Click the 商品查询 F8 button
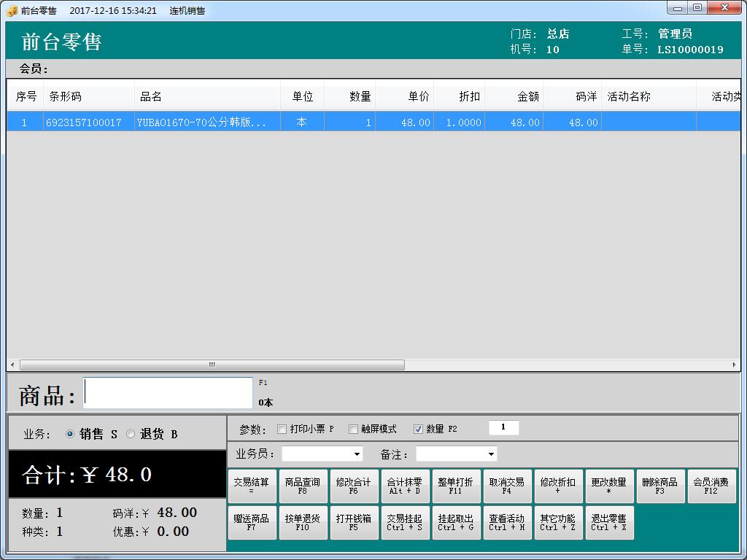Image resolution: width=747 pixels, height=560 pixels. point(303,486)
